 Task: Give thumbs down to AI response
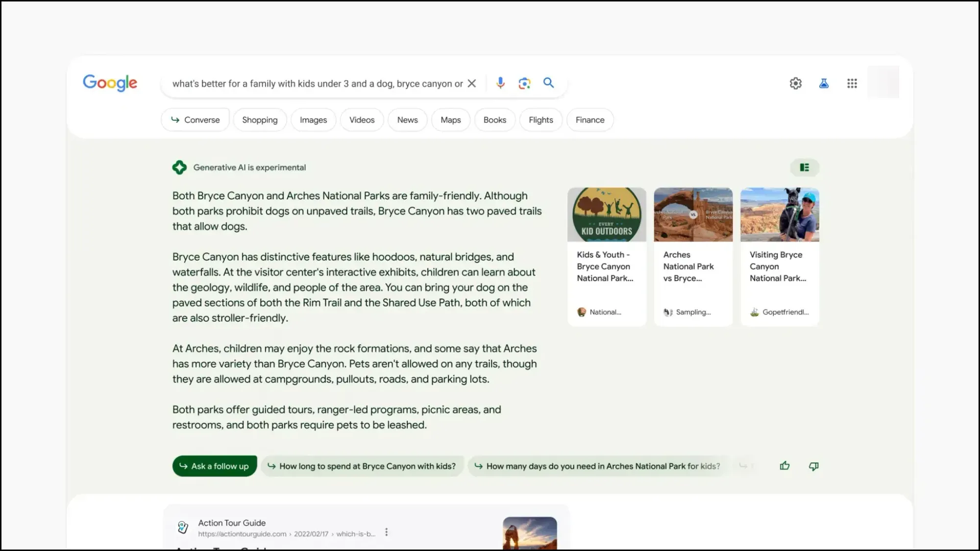click(813, 466)
